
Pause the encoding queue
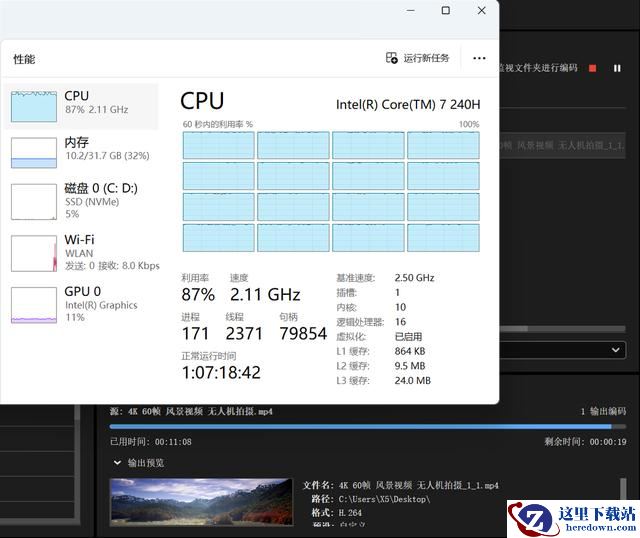(617, 68)
